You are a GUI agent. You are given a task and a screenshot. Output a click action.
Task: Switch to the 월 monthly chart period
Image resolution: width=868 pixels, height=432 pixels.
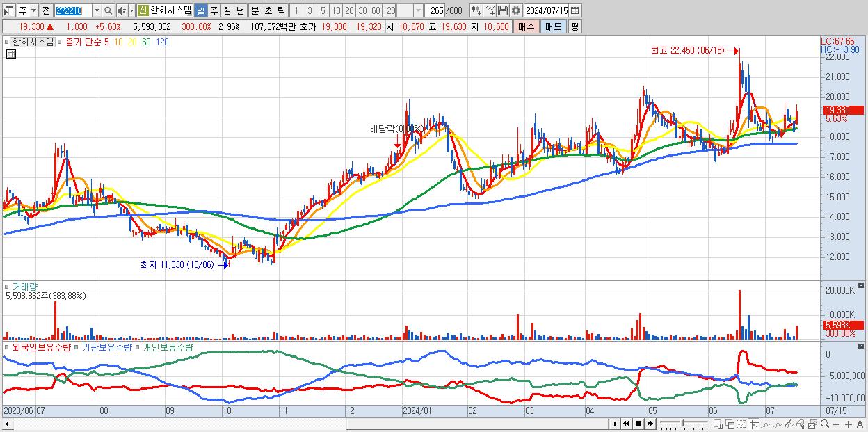[227, 10]
